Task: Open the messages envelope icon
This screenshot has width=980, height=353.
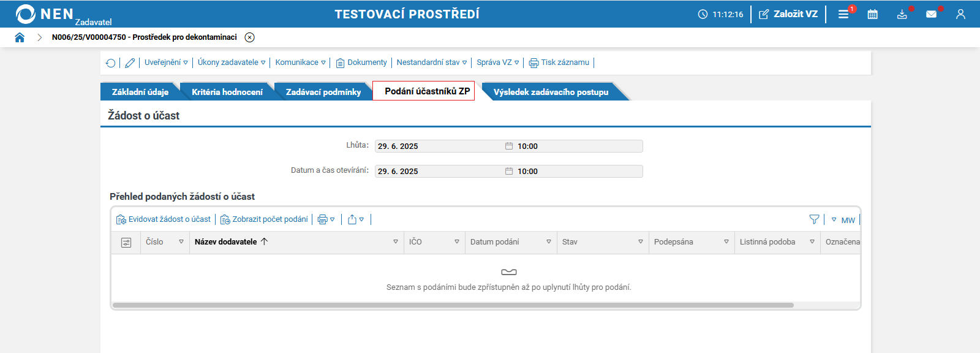Action: tap(932, 14)
